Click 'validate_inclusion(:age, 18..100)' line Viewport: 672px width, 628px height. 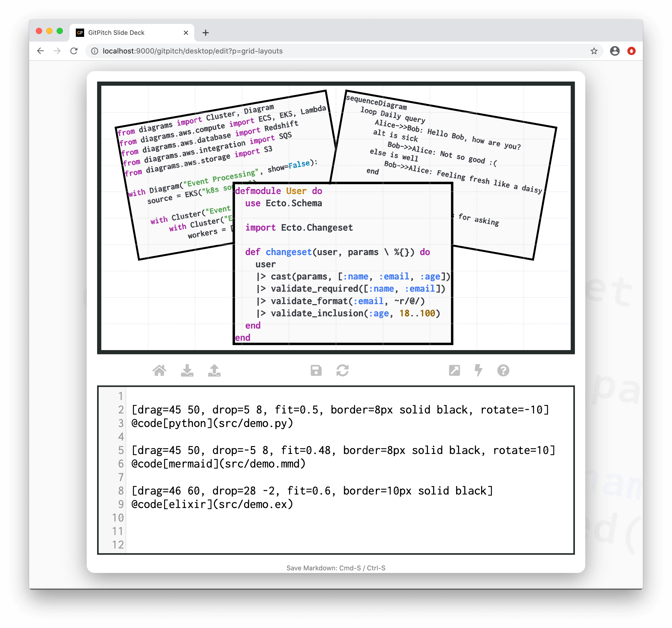click(348, 313)
